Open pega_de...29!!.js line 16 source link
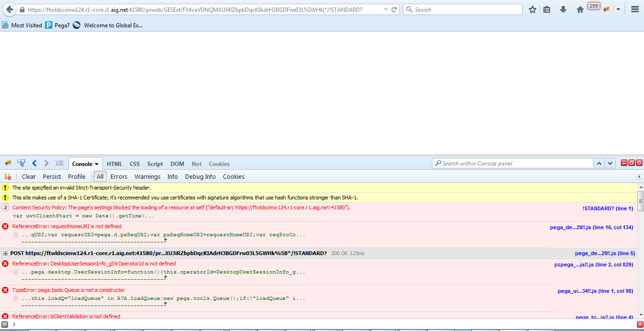The width and height of the screenshot is (644, 331). point(592,227)
